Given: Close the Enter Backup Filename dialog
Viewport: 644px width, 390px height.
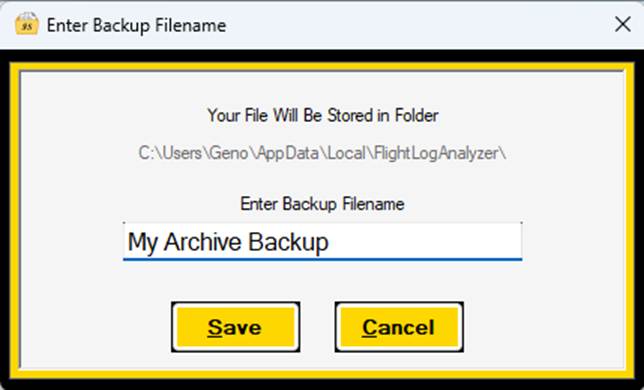Looking at the screenshot, I should click(623, 24).
